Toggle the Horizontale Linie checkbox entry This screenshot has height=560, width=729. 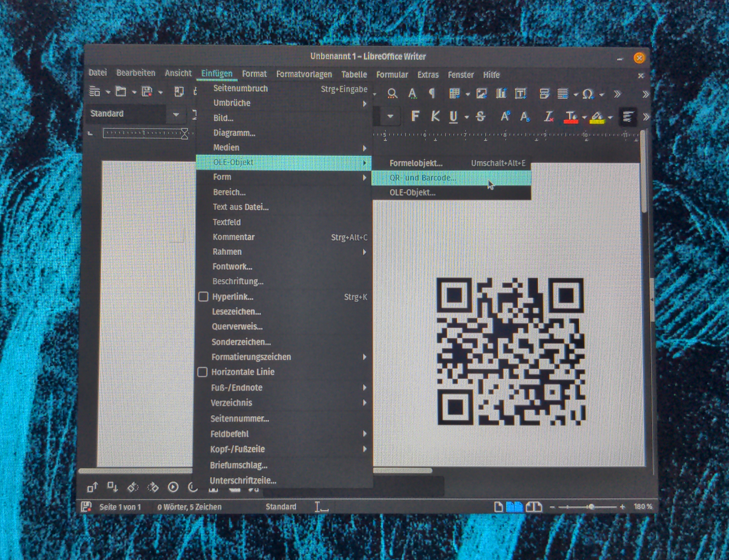203,372
